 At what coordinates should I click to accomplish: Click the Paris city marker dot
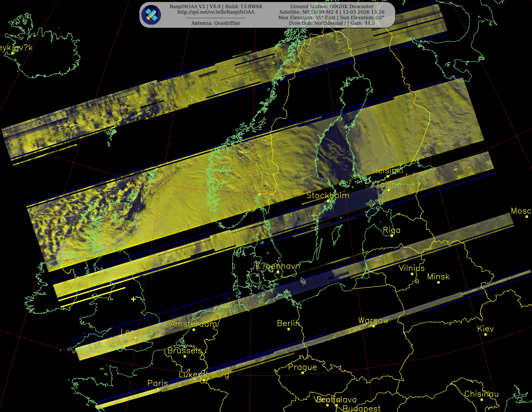pos(158,389)
